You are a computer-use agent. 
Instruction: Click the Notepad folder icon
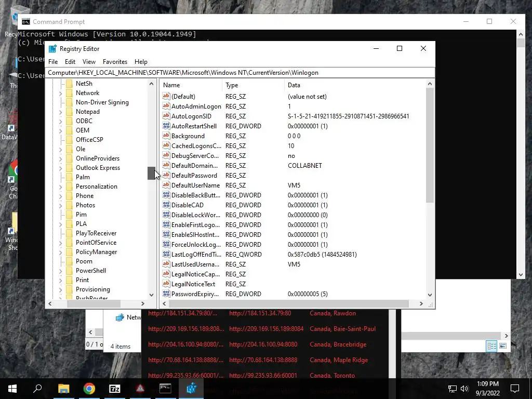point(69,112)
